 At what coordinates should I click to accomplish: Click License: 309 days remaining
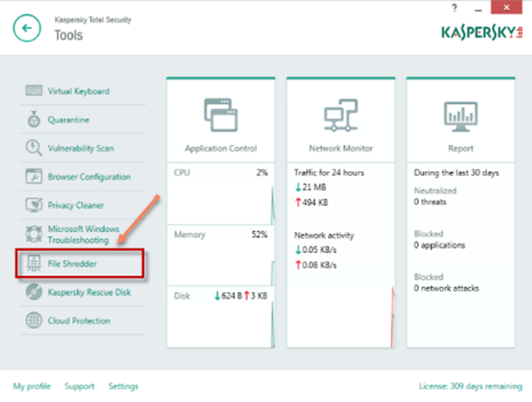pos(471,386)
